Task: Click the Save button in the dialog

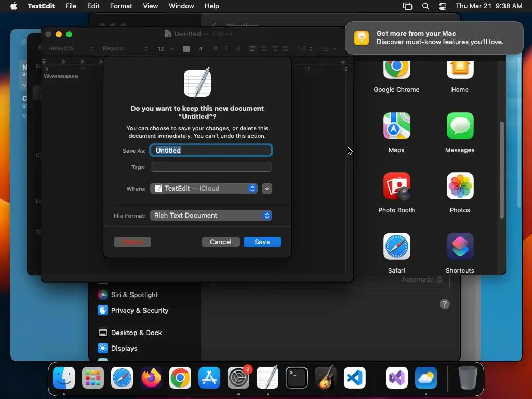Action: click(262, 242)
